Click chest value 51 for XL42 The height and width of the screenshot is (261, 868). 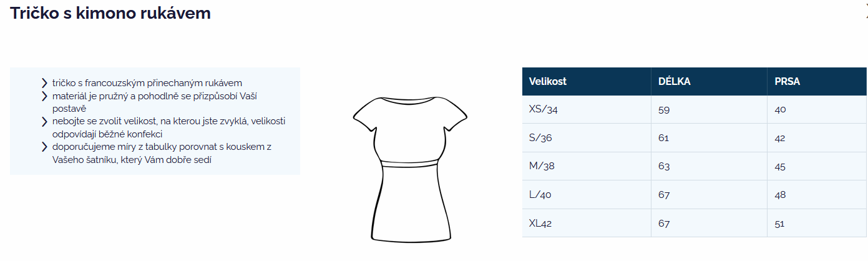click(779, 224)
